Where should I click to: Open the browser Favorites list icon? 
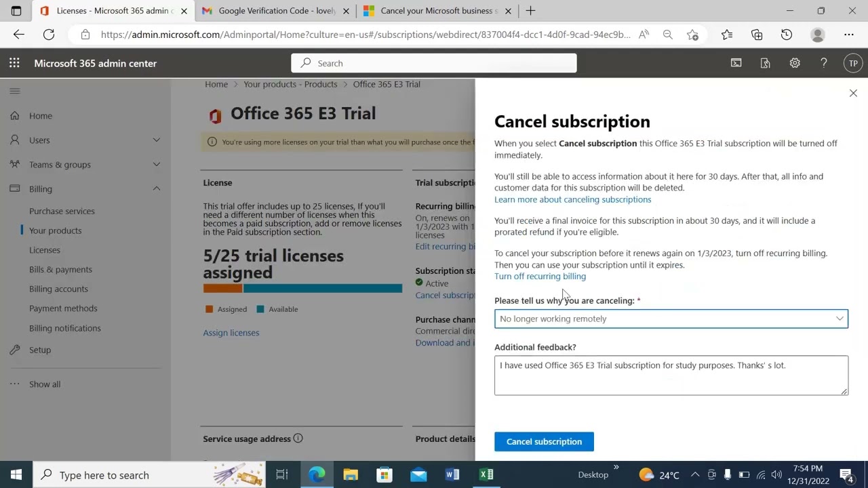(x=727, y=35)
